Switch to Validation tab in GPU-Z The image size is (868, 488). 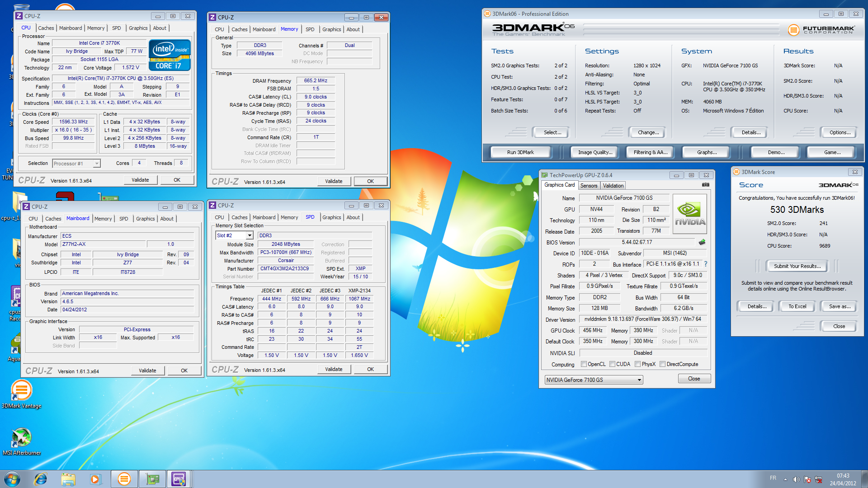(613, 186)
